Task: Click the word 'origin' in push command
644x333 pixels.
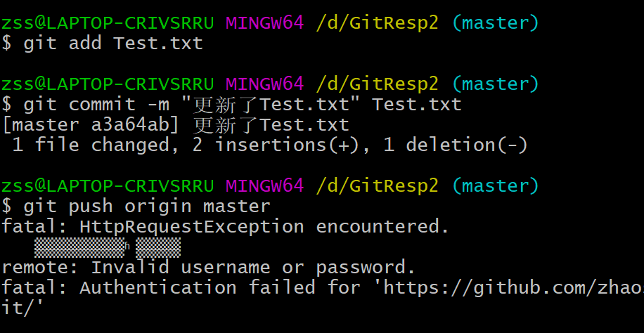Action: pyautogui.click(x=158, y=207)
